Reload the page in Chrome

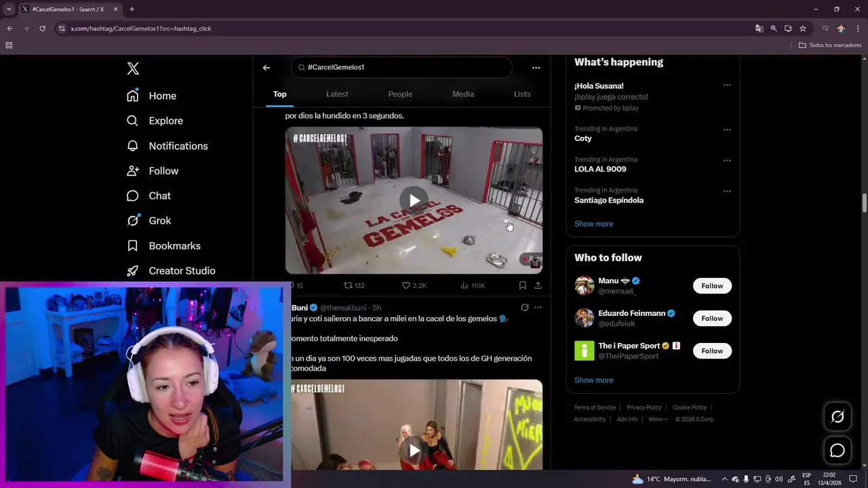[42, 28]
